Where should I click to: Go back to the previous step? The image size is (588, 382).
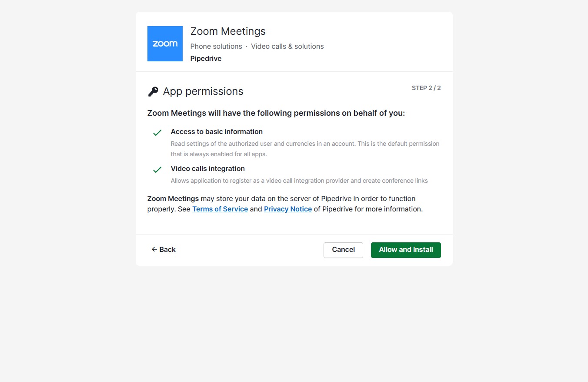[x=164, y=249]
